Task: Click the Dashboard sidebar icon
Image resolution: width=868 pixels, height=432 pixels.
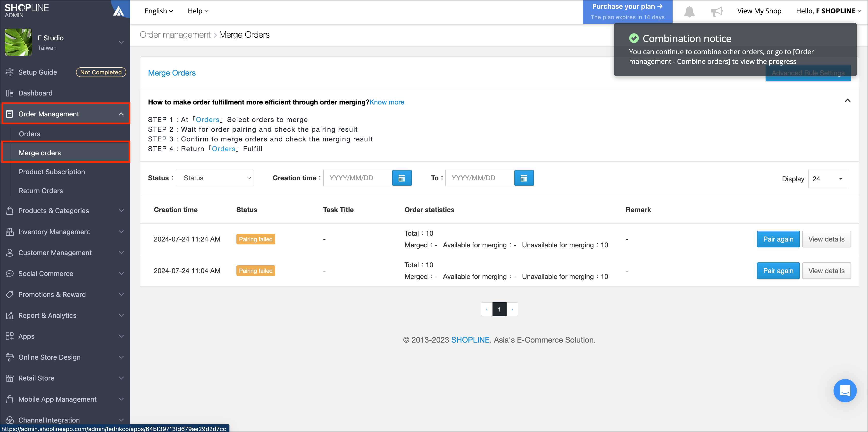Action: [10, 93]
